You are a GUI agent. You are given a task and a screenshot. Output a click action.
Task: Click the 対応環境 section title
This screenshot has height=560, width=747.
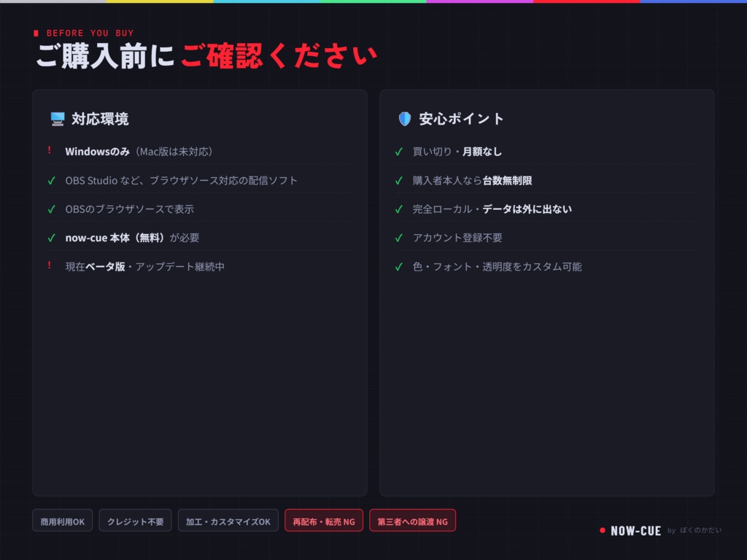click(100, 119)
